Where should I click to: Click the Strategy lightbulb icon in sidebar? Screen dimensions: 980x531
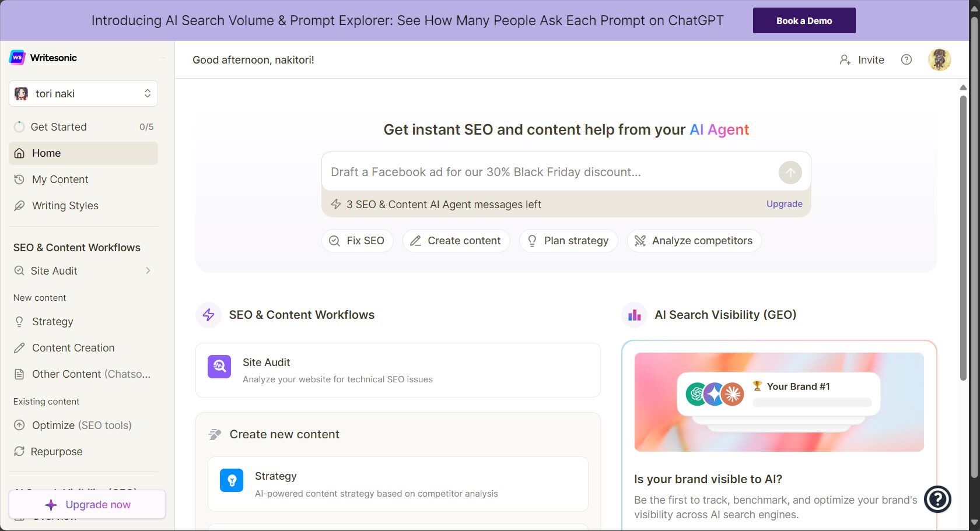(x=19, y=322)
